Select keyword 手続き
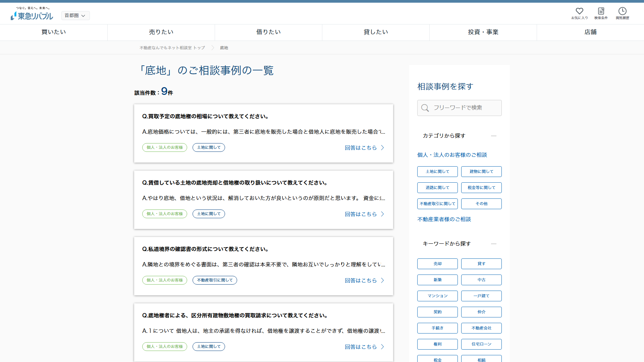The height and width of the screenshot is (362, 644). pos(437,328)
